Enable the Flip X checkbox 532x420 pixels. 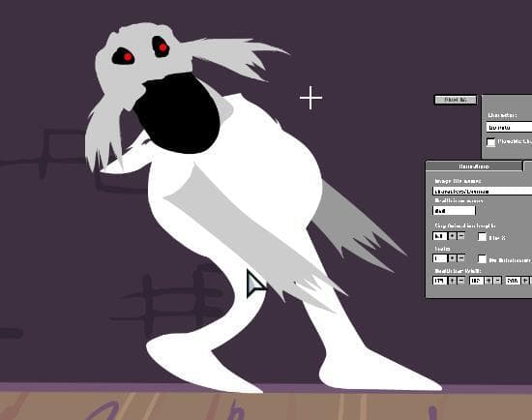(482, 237)
